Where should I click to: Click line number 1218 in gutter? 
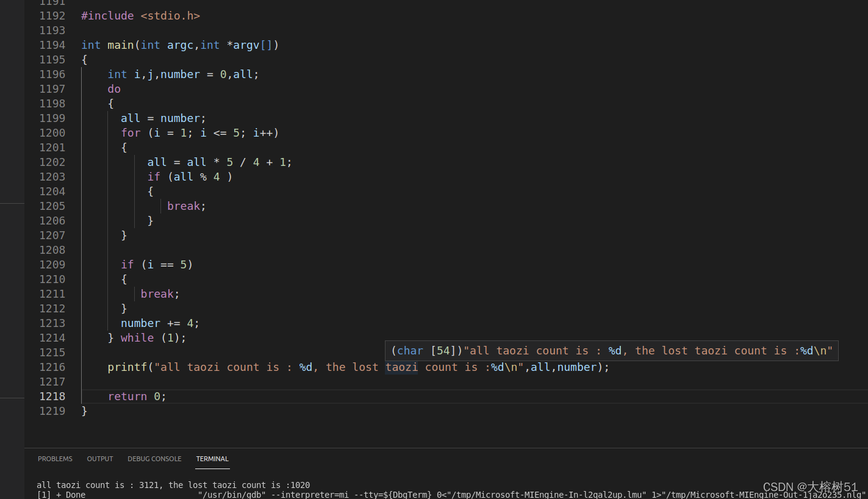tap(52, 396)
